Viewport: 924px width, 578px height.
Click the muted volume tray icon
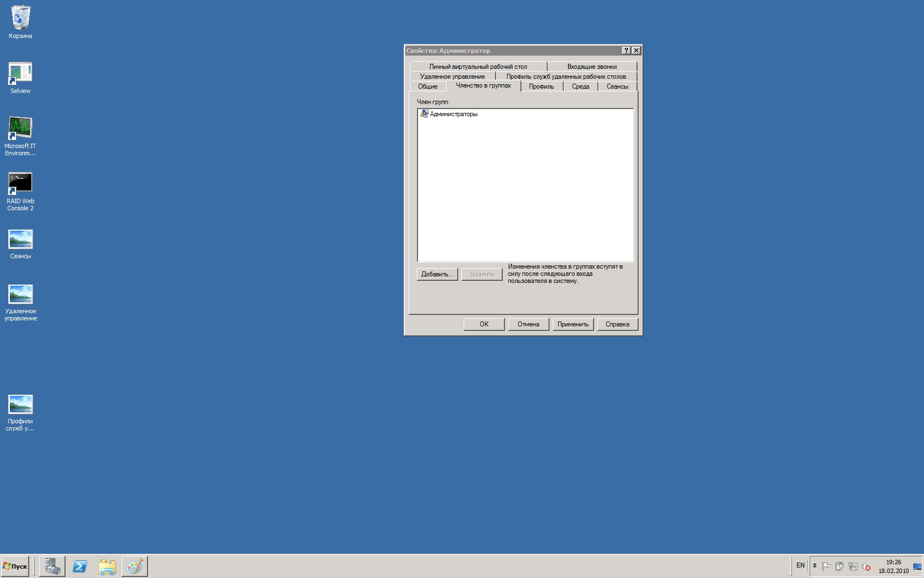(x=866, y=566)
